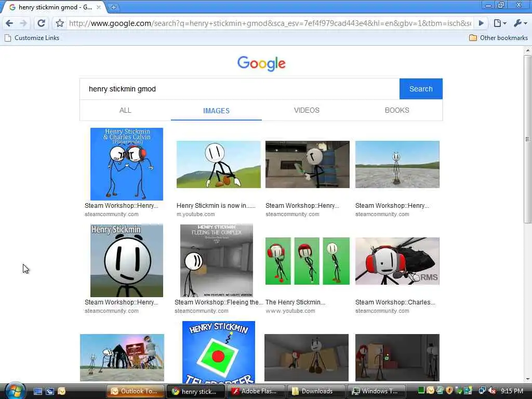Reload the page with the refresh icon
532x399 pixels.
pos(41,23)
